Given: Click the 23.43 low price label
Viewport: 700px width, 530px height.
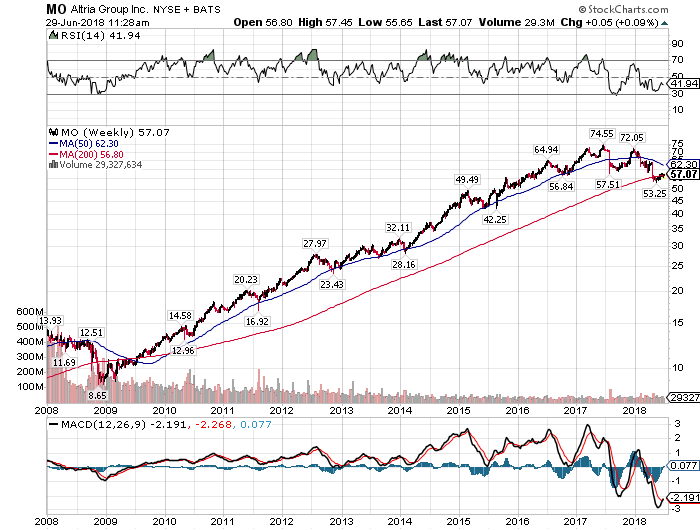Looking at the screenshot, I should (x=332, y=284).
